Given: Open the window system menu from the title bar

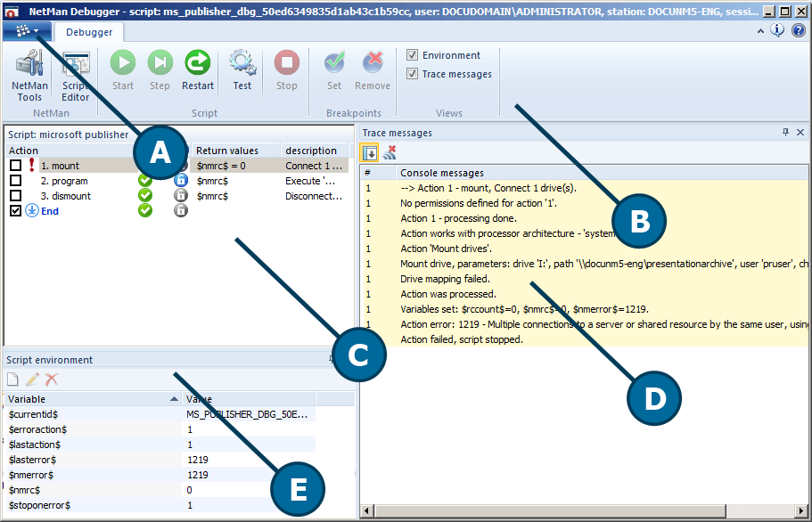Looking at the screenshot, I should [x=12, y=12].
